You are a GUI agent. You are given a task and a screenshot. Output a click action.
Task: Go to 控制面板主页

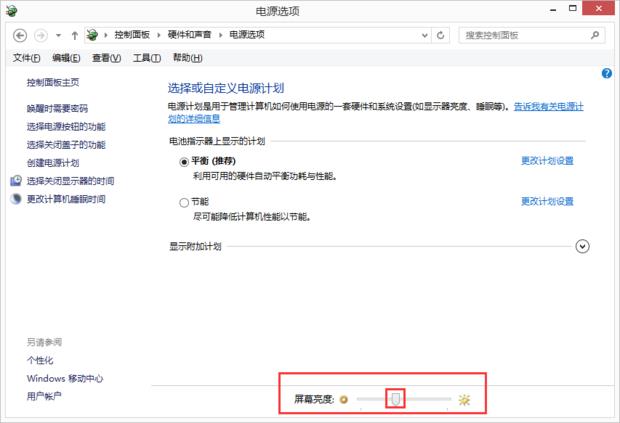53,82
